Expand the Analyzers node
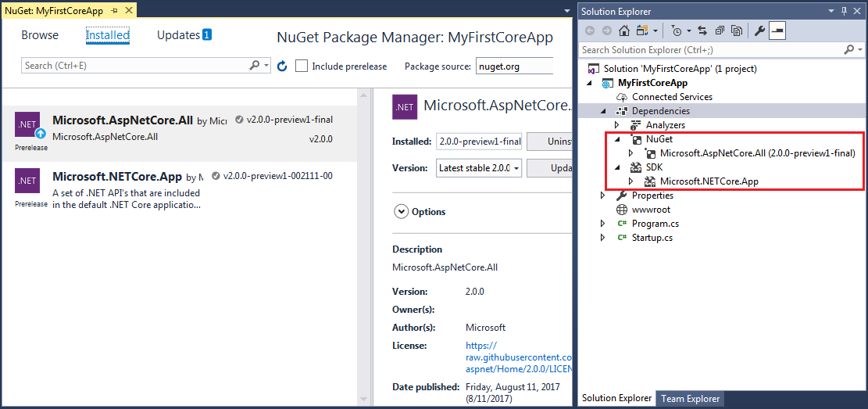 tap(617, 125)
